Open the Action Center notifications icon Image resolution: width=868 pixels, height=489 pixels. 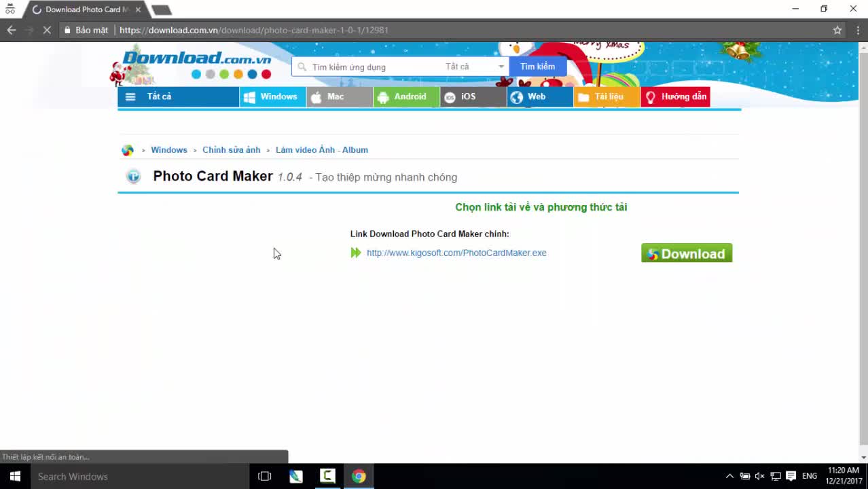(791, 476)
